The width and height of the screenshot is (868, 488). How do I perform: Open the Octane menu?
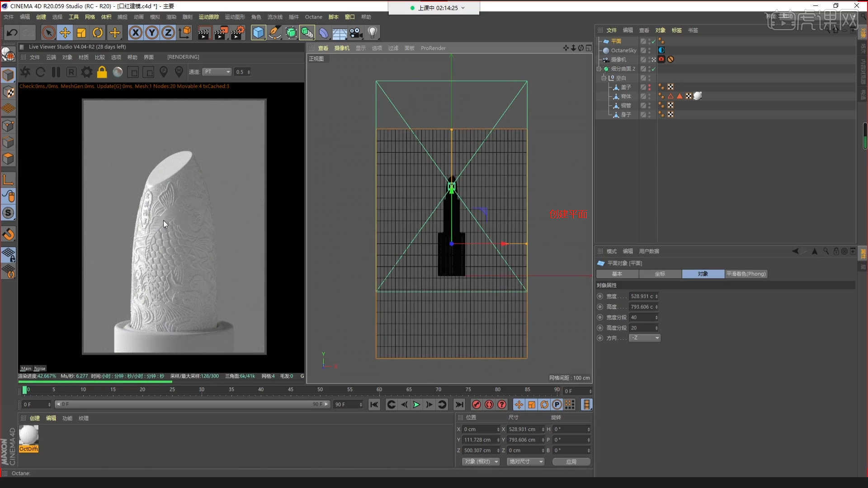coord(313,17)
